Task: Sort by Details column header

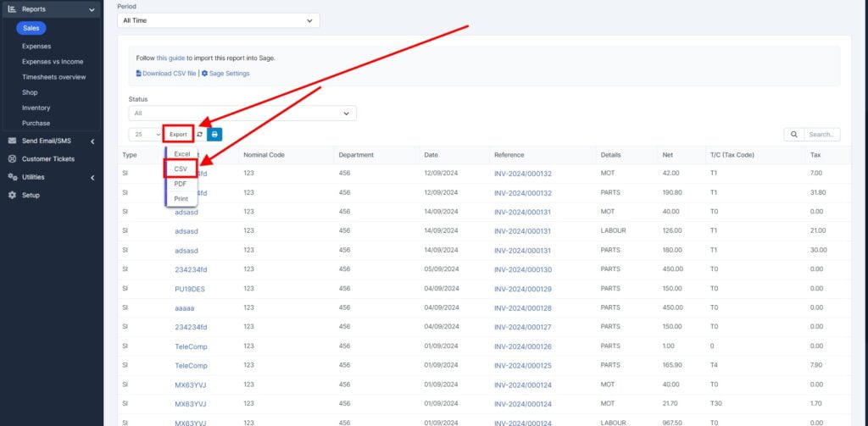Action: click(x=610, y=155)
